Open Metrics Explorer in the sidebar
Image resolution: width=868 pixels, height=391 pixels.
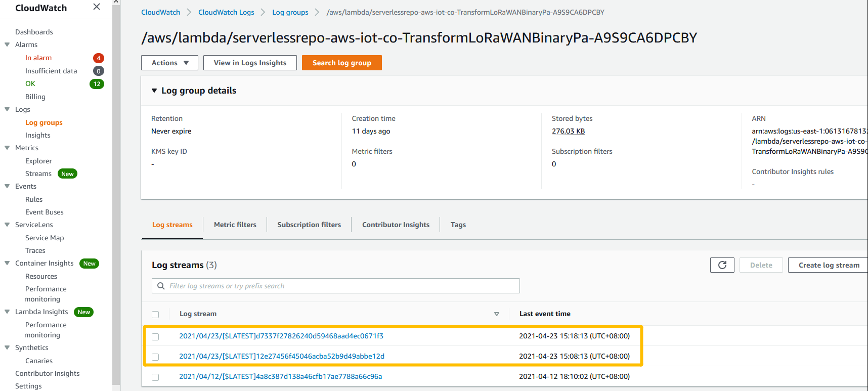tap(38, 161)
